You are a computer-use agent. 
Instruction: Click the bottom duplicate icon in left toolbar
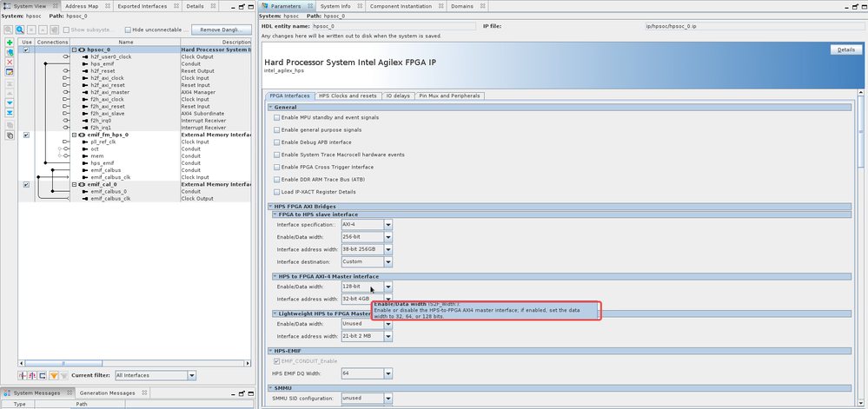(10, 135)
